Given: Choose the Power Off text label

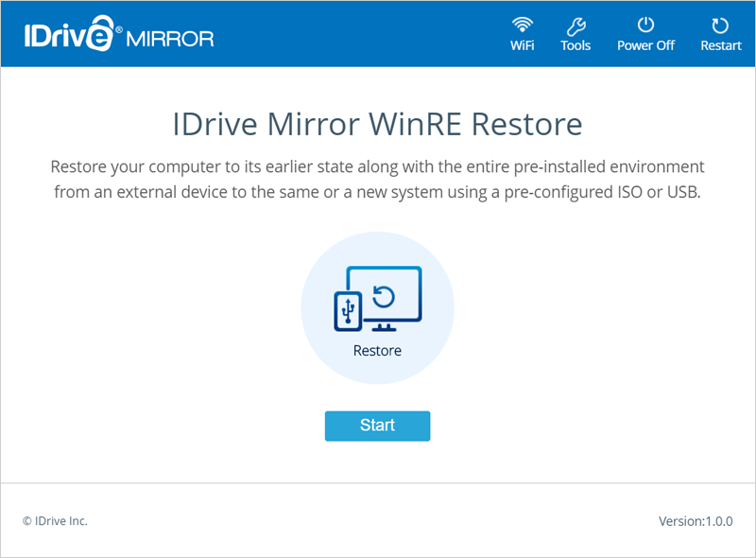Looking at the screenshot, I should [645, 45].
